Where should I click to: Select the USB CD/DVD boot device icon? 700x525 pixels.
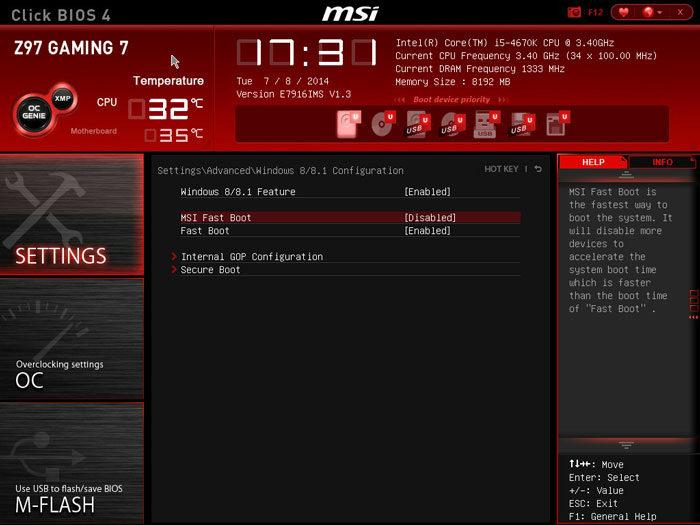coord(452,124)
